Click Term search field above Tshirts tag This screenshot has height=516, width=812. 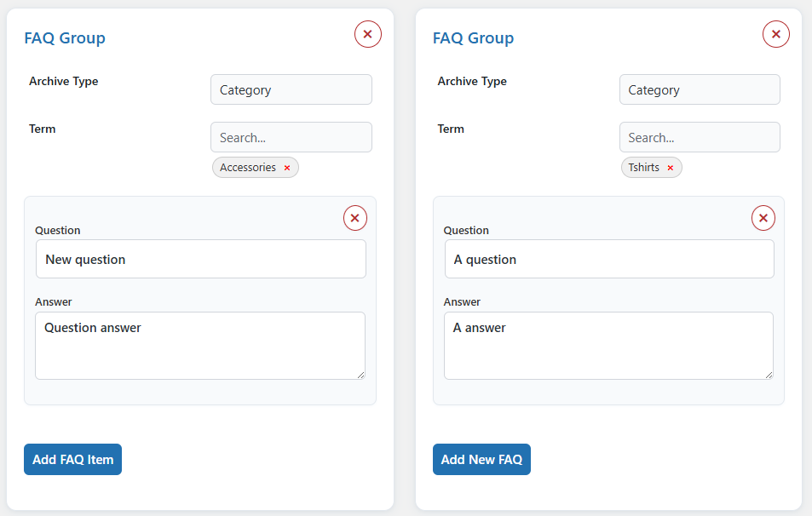pyautogui.click(x=700, y=137)
